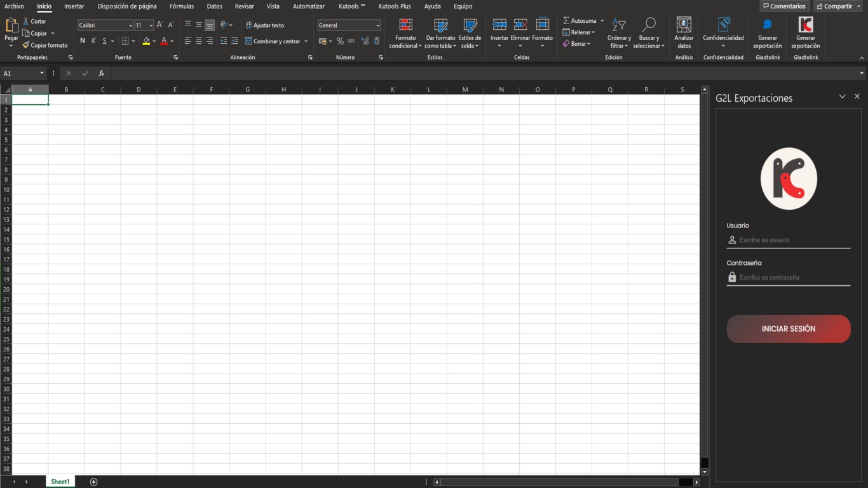Expand the Name Box dropdown arrow
The height and width of the screenshot is (488, 868).
pos(42,73)
